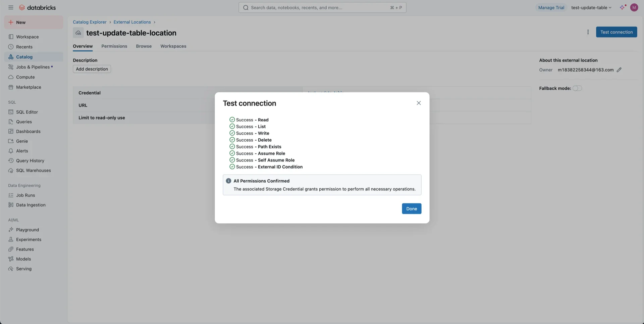
Task: Switch to the Browse tab
Action: click(144, 46)
